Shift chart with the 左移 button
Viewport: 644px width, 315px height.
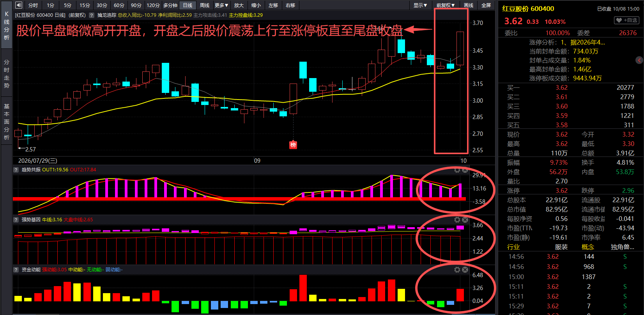click(x=273, y=5)
